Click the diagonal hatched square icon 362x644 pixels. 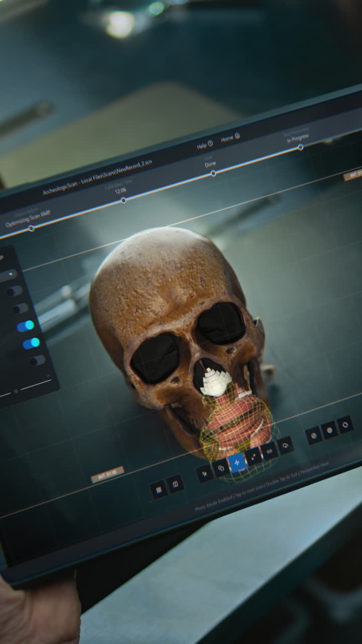159,490
